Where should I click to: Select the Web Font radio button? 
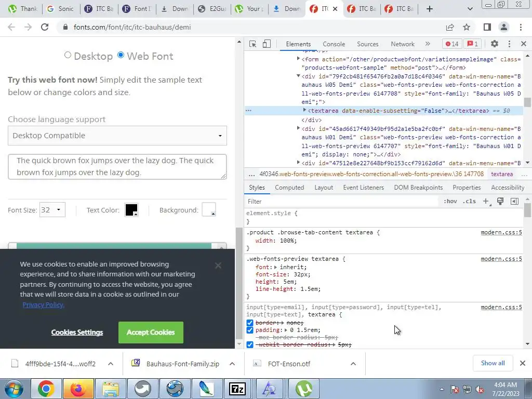click(121, 55)
